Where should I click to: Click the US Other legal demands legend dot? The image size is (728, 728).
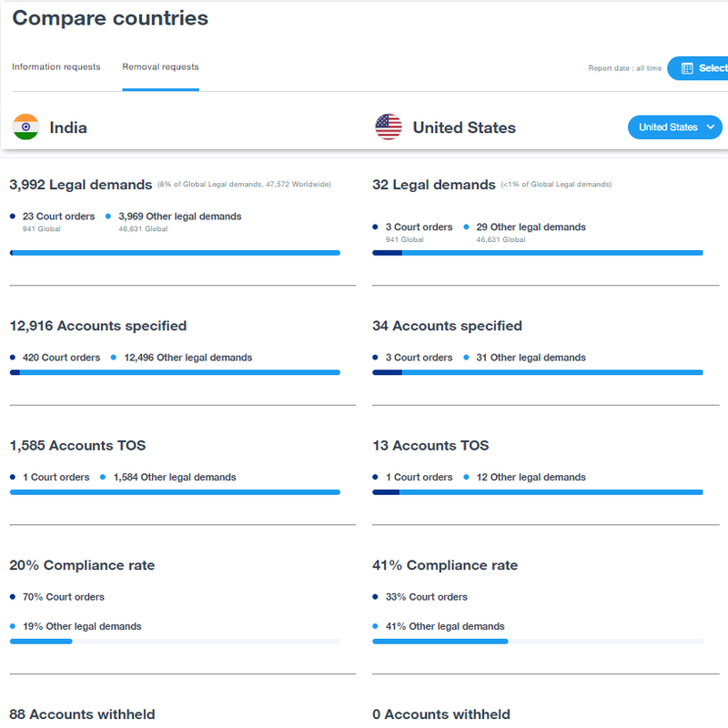(x=466, y=227)
